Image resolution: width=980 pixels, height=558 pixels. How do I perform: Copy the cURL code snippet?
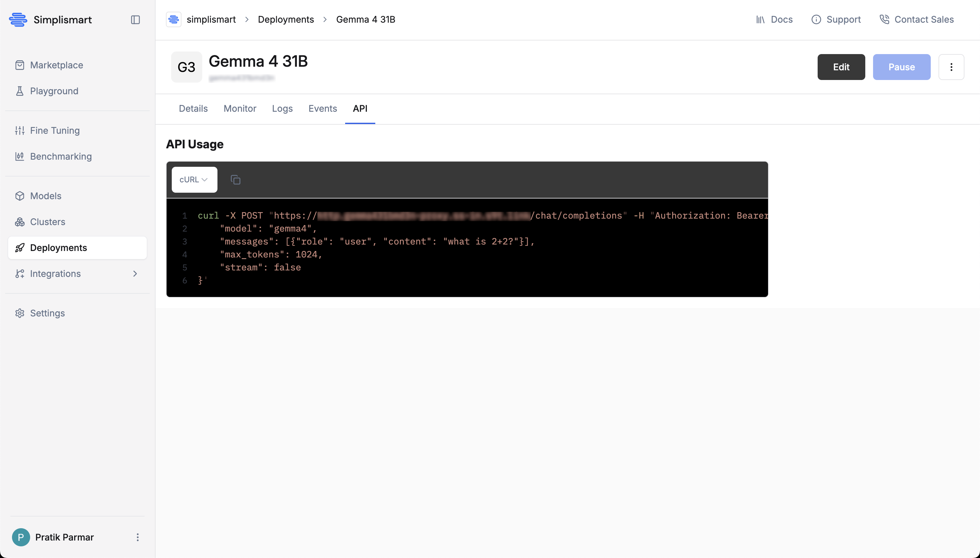click(x=235, y=180)
